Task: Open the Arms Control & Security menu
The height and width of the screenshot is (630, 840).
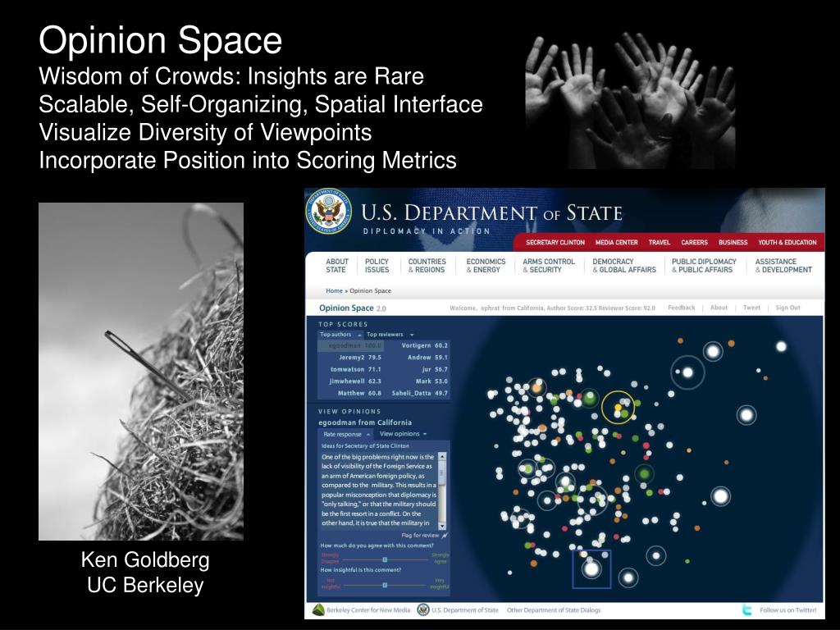Action: coord(549,266)
